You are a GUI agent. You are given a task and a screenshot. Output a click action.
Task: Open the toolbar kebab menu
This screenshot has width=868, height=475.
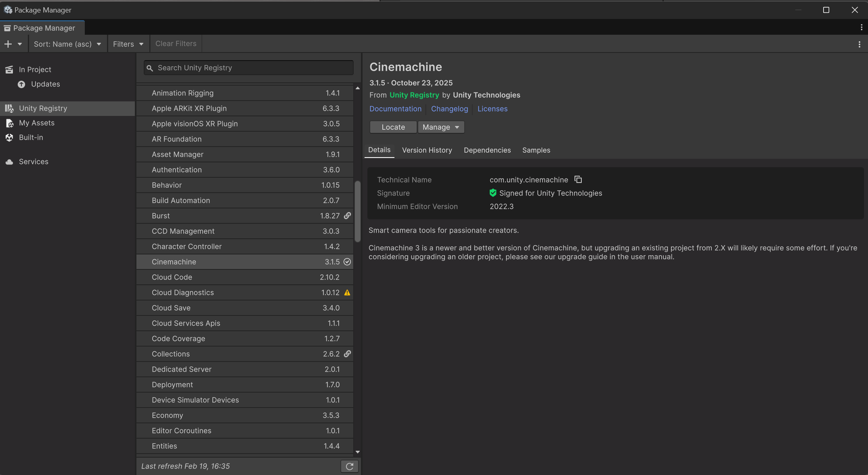(x=859, y=44)
